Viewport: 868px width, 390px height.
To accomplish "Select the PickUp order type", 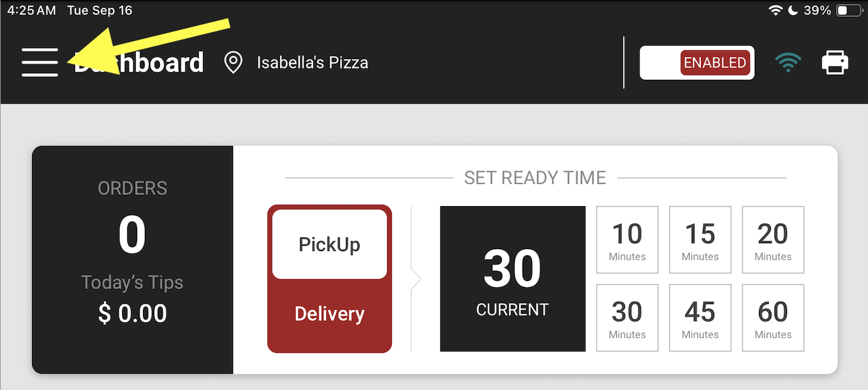I will 330,245.
